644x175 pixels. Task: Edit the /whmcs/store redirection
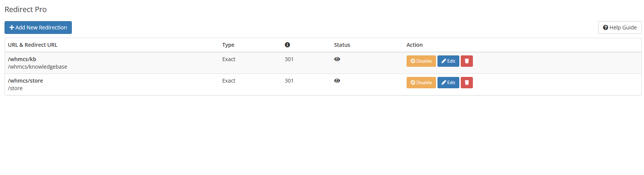pyautogui.click(x=448, y=83)
